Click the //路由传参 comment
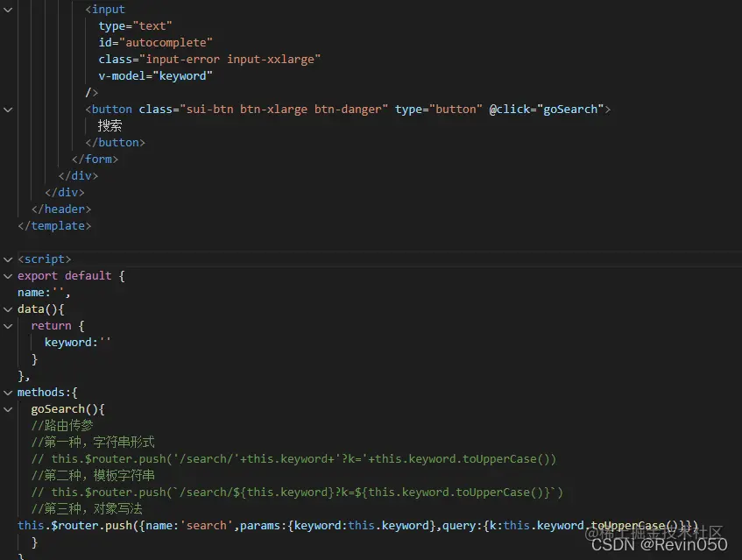Viewport: 742px width, 560px height. [x=62, y=426]
